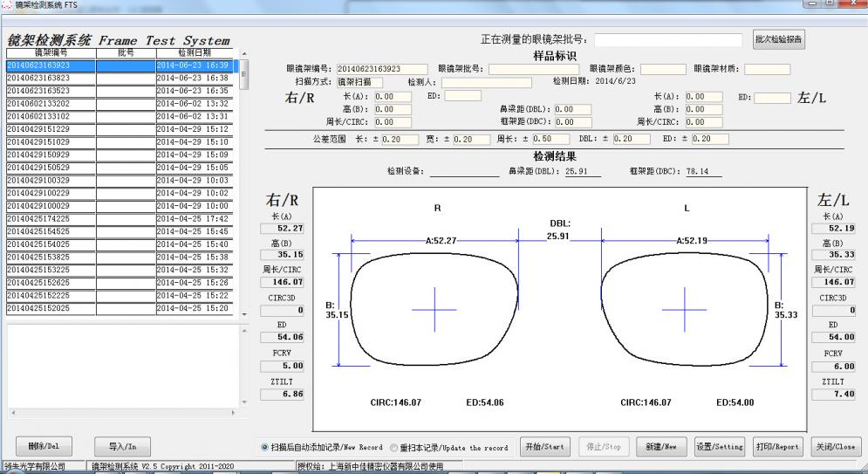Screen dimensions: 868x474
Task: Click the 眼镜架批号 input field
Action: 534,69
